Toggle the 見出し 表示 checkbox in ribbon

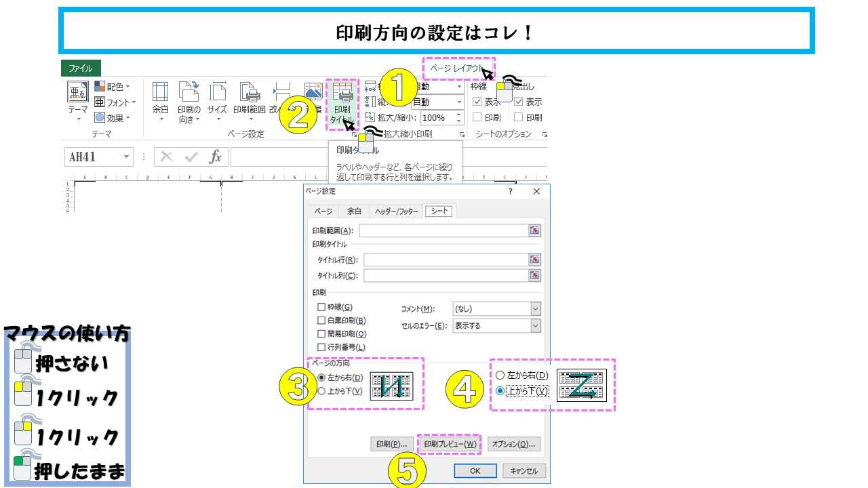tap(519, 102)
